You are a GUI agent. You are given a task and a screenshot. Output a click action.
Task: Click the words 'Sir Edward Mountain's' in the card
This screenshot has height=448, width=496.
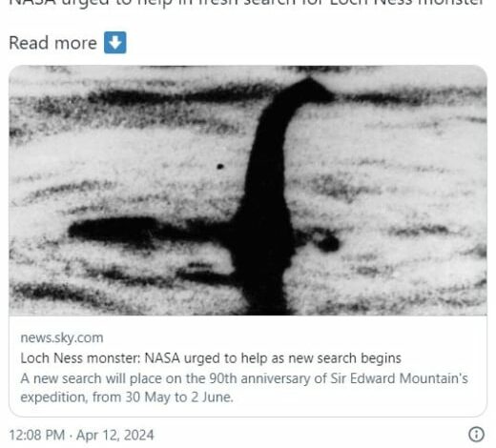(x=400, y=378)
